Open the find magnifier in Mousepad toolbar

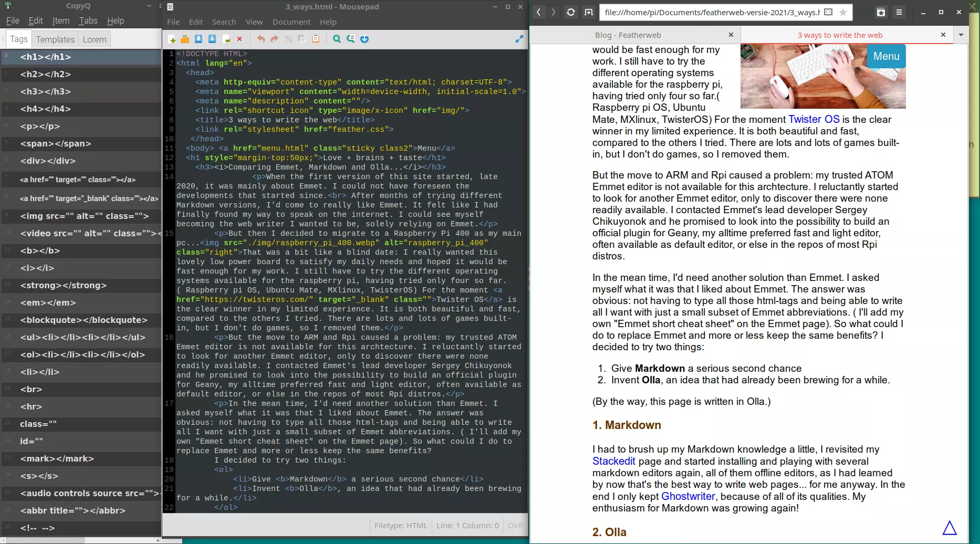[337, 39]
